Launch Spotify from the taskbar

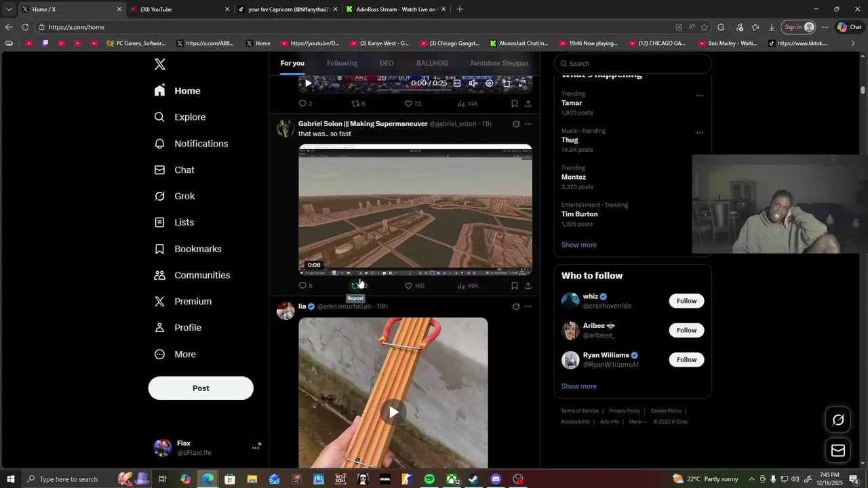pos(429,479)
